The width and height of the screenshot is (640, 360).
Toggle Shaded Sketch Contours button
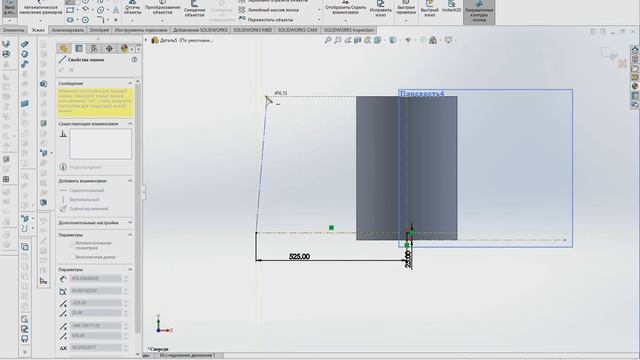pos(479,11)
